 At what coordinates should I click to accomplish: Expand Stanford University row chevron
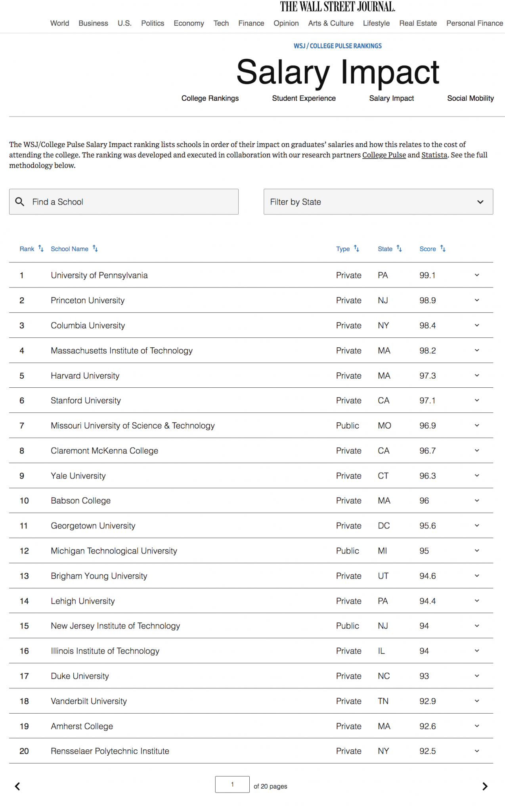point(477,400)
